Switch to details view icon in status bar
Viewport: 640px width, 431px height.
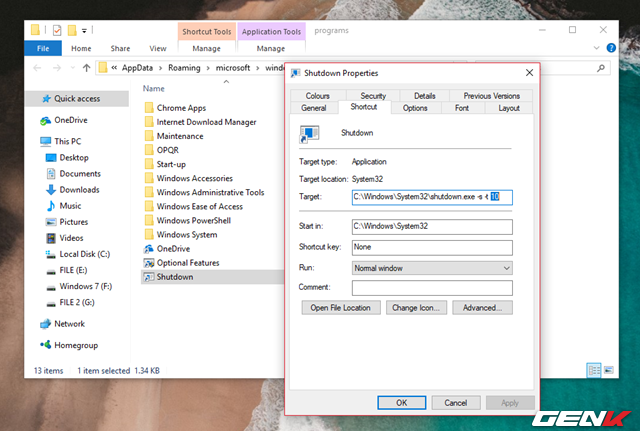(594, 370)
